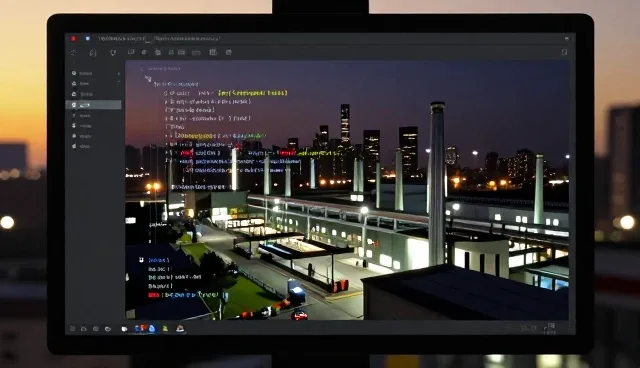Screen dimensions: 640x368
Task: Expand the chevron beside the second sidebar item
Action: coord(119,83)
